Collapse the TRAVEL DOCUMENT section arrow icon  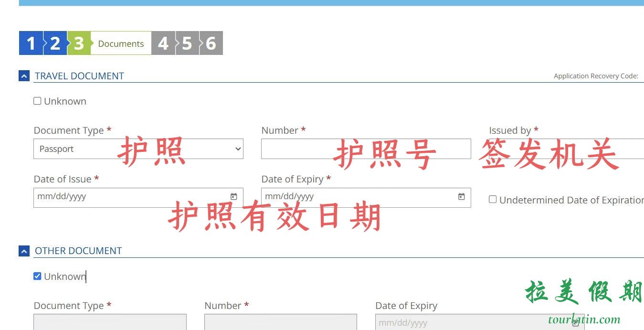24,76
